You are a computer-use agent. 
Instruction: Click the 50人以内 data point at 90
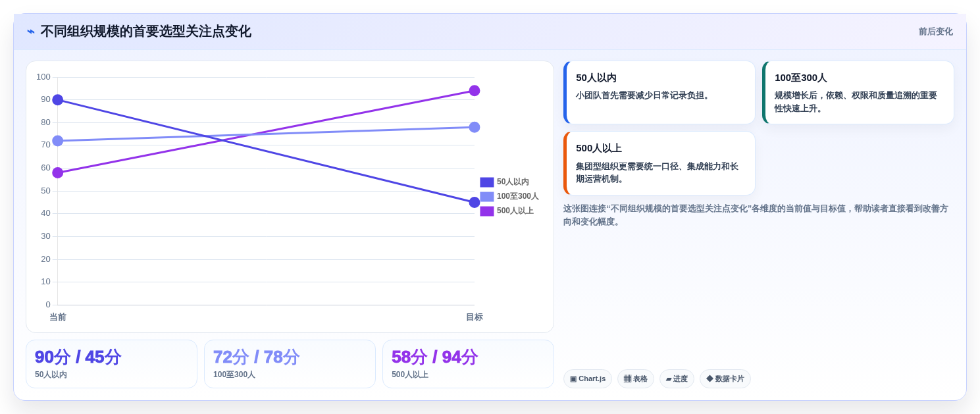pos(58,100)
